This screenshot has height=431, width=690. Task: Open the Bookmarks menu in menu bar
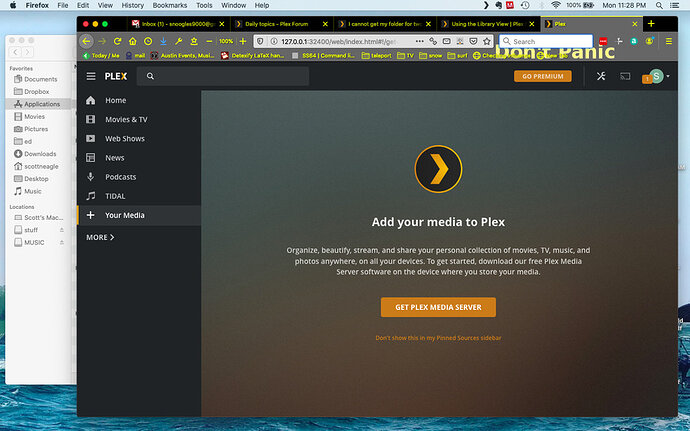click(x=170, y=5)
